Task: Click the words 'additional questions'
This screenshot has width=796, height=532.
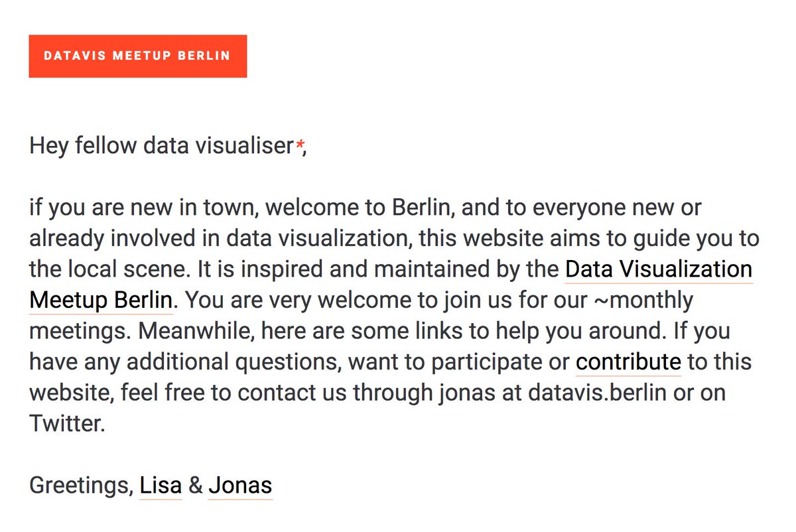Action: coord(234,362)
